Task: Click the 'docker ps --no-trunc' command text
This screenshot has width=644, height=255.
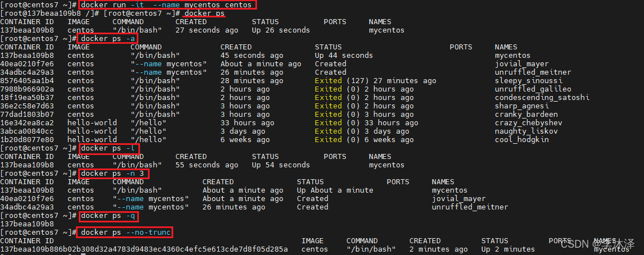Action: (x=126, y=233)
